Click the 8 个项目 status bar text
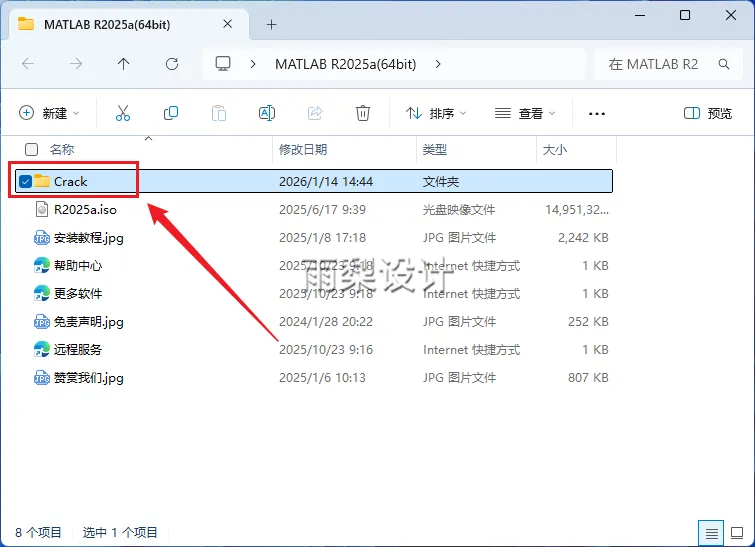Viewport: 755px width, 547px height. (x=38, y=532)
